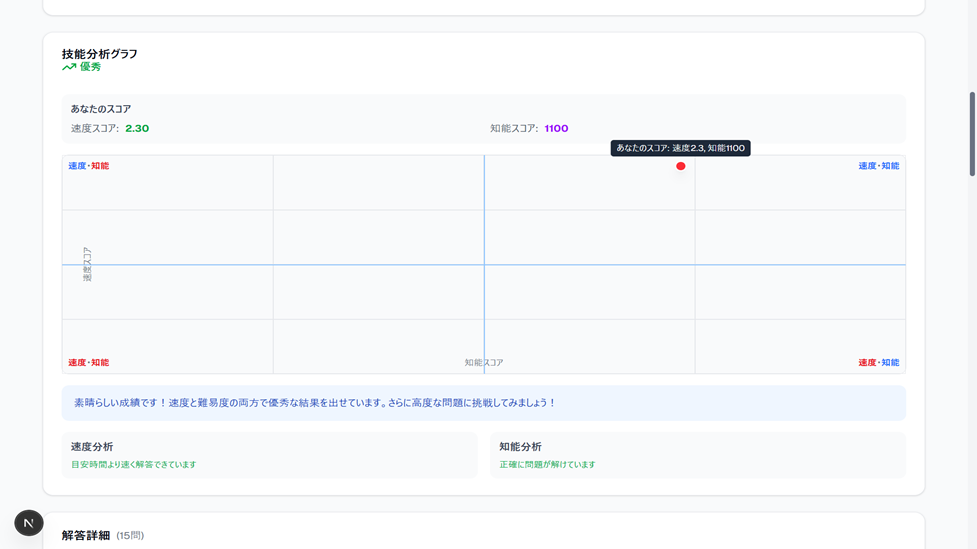Click the bottom-left quadrant 速度・知能 label
The height and width of the screenshot is (549, 977).
(x=88, y=363)
